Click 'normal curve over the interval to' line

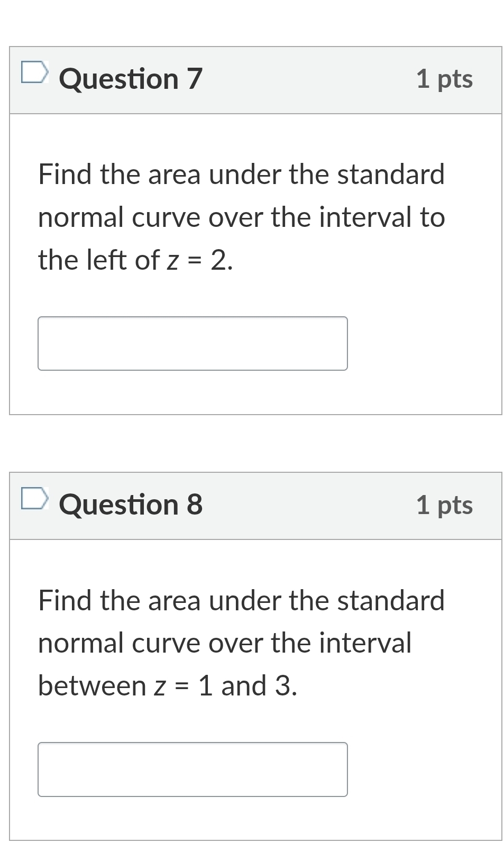tap(241, 217)
